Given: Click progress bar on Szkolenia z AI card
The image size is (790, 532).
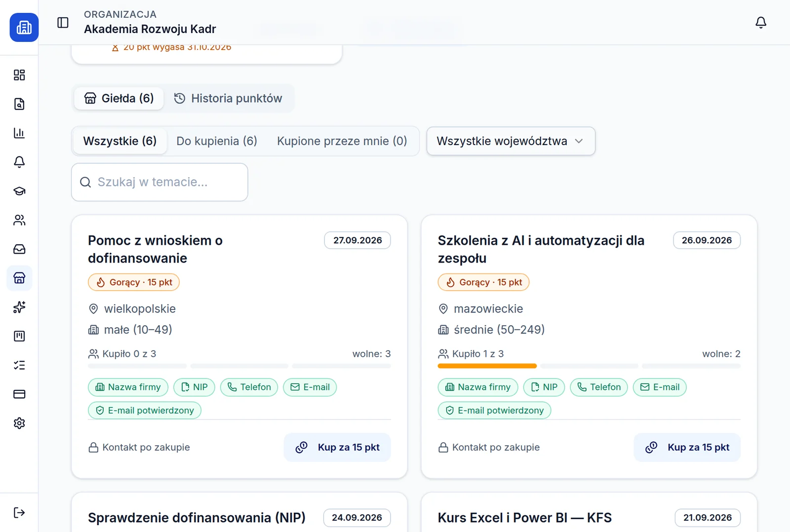Looking at the screenshot, I should 589,366.
